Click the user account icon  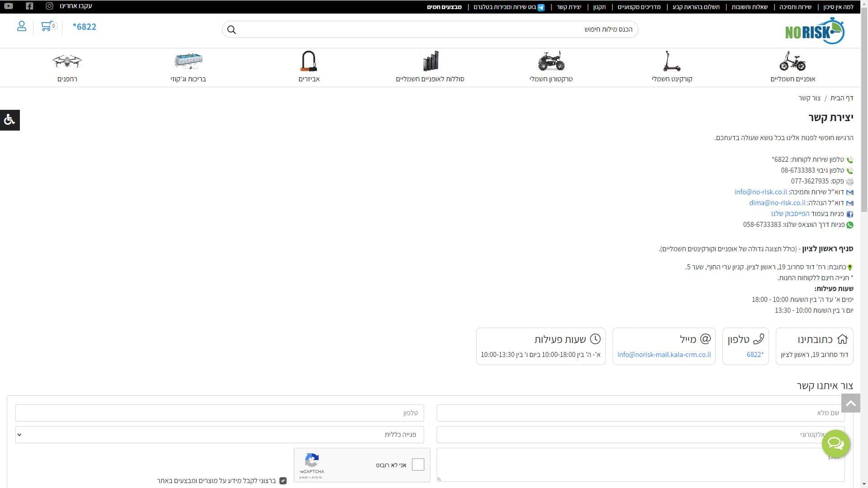click(21, 27)
